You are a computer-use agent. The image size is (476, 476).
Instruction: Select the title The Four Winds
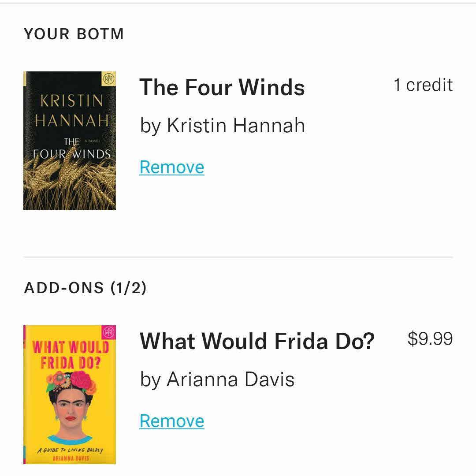coord(222,87)
